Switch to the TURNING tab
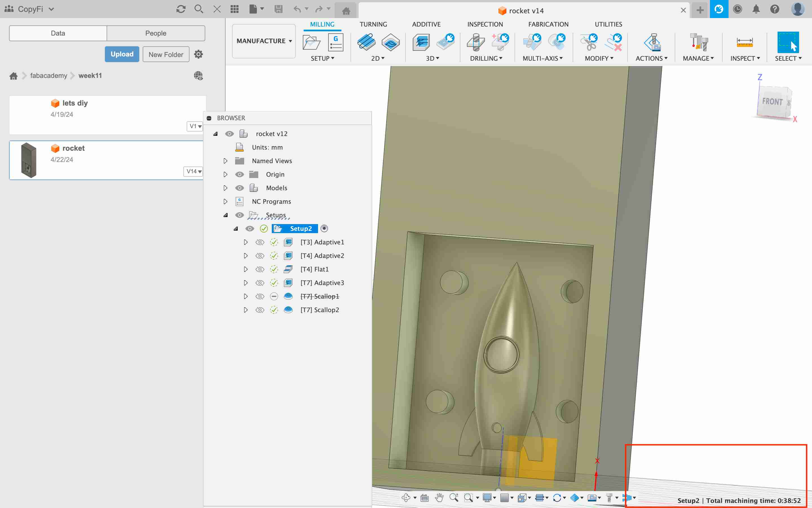The image size is (812, 508). point(373,24)
